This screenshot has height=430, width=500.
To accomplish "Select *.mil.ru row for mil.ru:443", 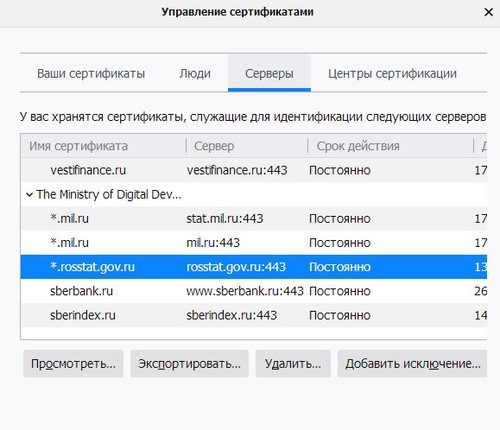I will (x=254, y=243).
